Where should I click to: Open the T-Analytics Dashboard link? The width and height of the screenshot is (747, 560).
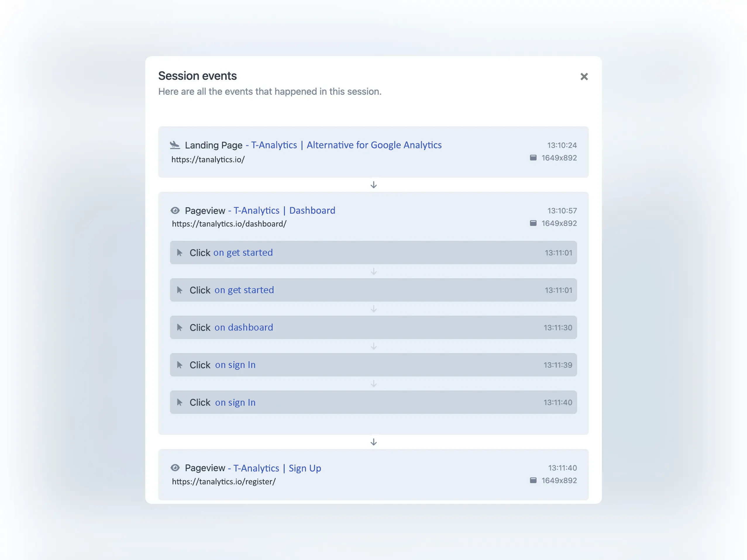(285, 210)
